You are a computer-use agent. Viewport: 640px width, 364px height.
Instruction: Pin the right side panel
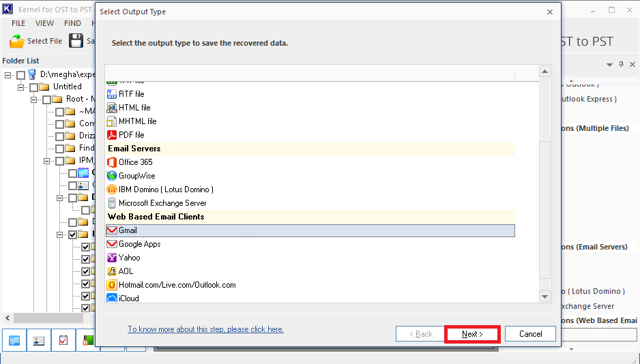coord(621,64)
